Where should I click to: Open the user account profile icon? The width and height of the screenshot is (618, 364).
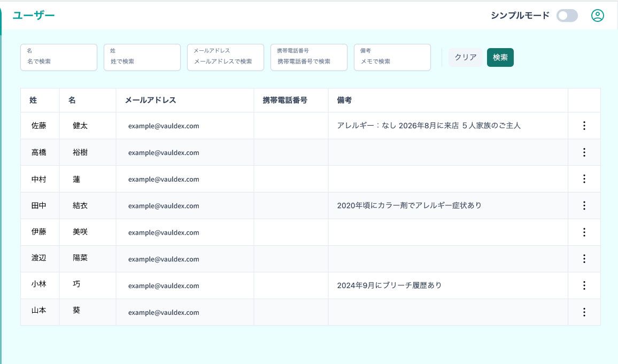(x=598, y=16)
